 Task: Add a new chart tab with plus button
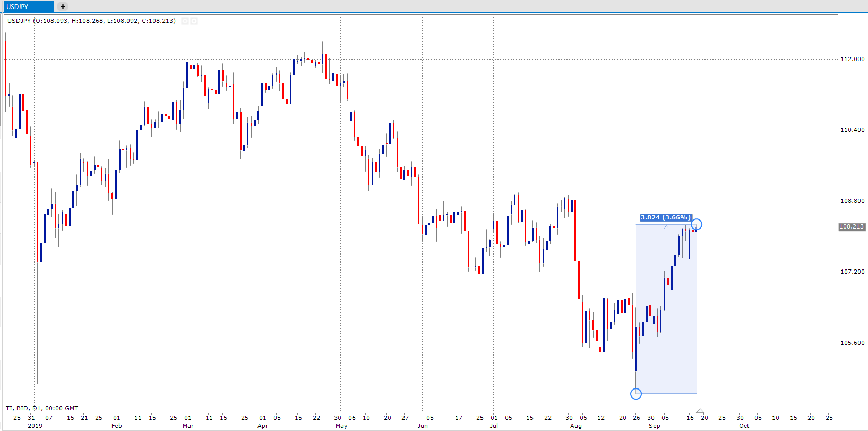[63, 6]
